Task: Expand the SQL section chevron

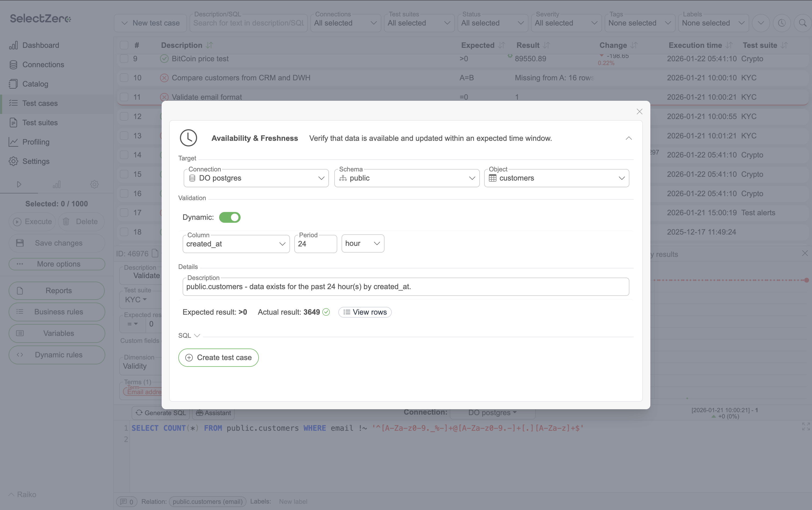Action: [x=197, y=335]
